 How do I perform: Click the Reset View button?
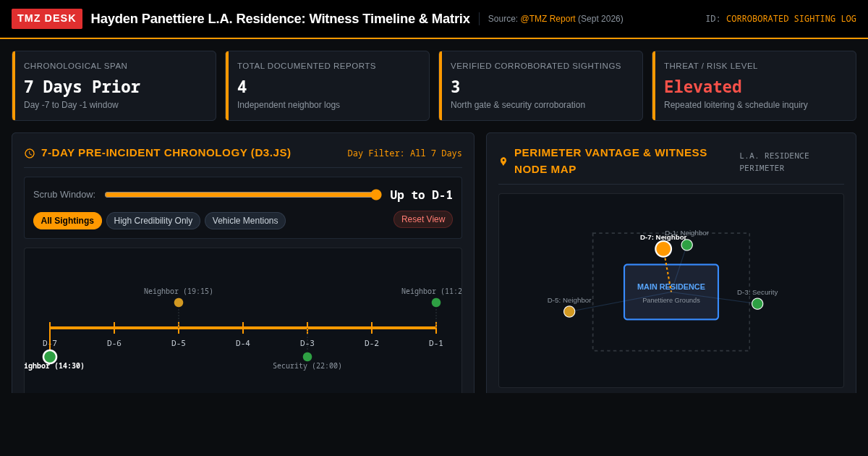[423, 219]
